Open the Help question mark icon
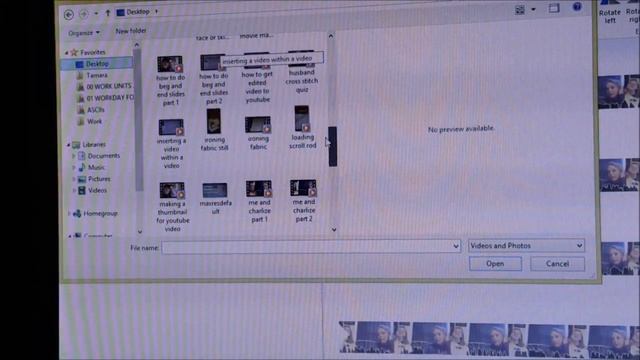The width and height of the screenshot is (640, 360). click(x=577, y=7)
